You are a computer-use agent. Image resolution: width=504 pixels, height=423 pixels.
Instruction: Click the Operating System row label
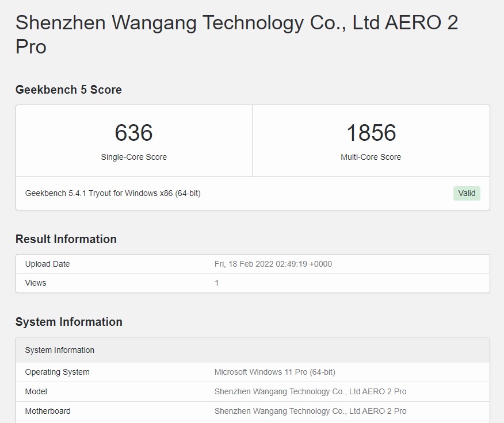pyautogui.click(x=58, y=372)
